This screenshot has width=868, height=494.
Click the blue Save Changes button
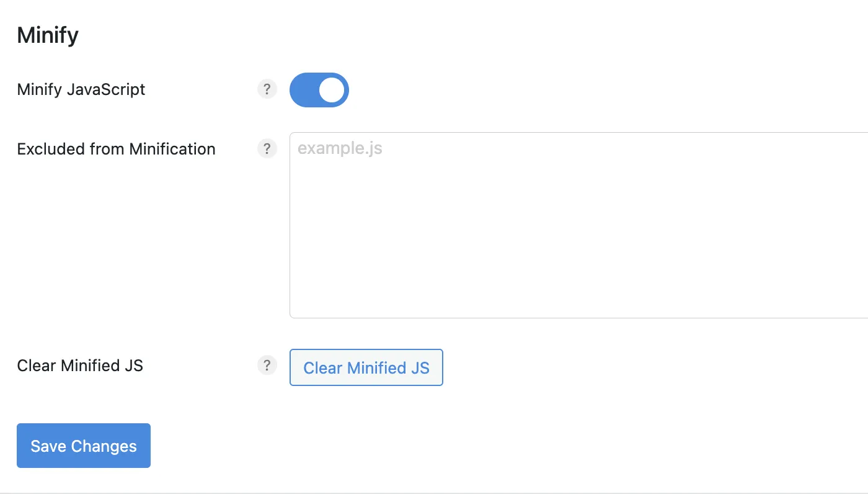[84, 446]
